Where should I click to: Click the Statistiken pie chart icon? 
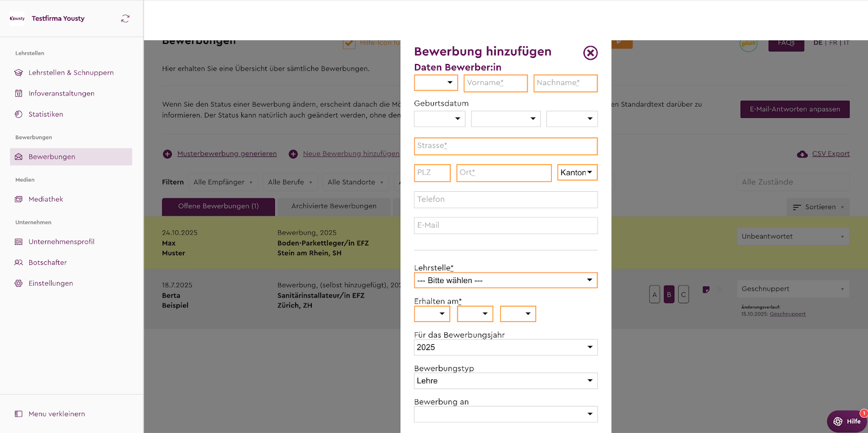click(18, 114)
